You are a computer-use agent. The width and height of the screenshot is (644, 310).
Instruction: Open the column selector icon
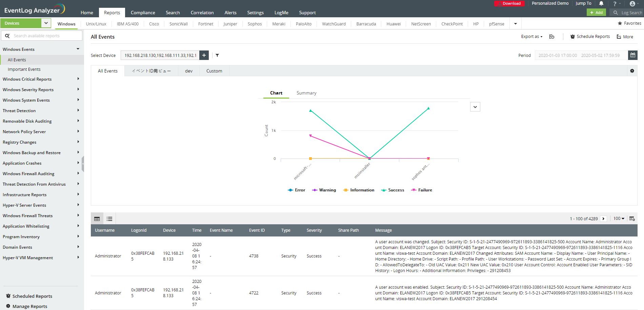632,219
